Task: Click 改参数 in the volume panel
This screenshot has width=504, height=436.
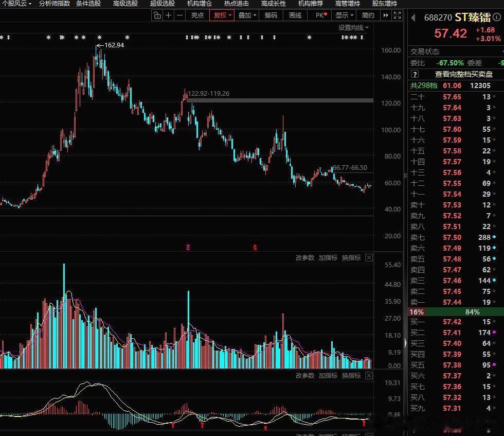Action: click(304, 258)
